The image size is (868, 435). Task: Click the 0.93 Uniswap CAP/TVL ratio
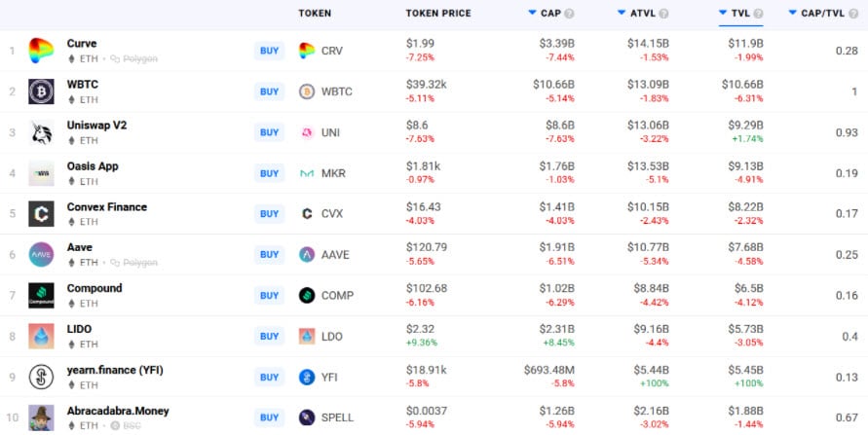click(x=847, y=132)
